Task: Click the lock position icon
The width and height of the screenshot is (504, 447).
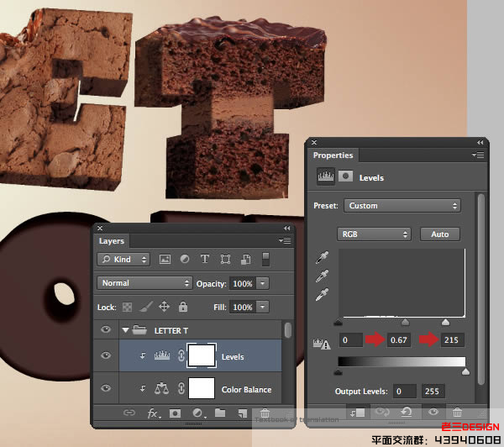Action: tap(164, 308)
